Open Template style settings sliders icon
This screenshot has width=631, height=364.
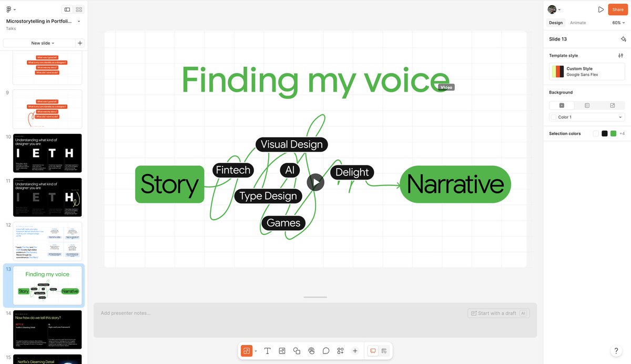620,55
